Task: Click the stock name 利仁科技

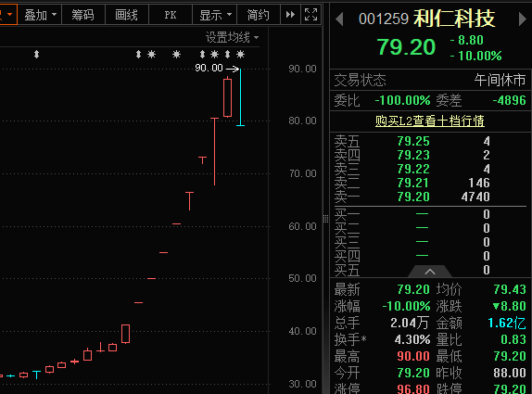Action: coord(455,19)
